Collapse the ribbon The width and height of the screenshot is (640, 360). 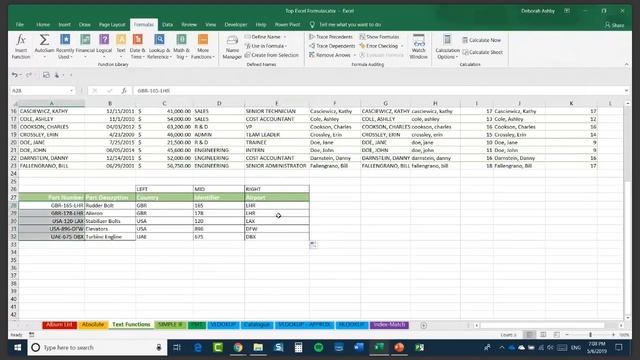click(626, 64)
